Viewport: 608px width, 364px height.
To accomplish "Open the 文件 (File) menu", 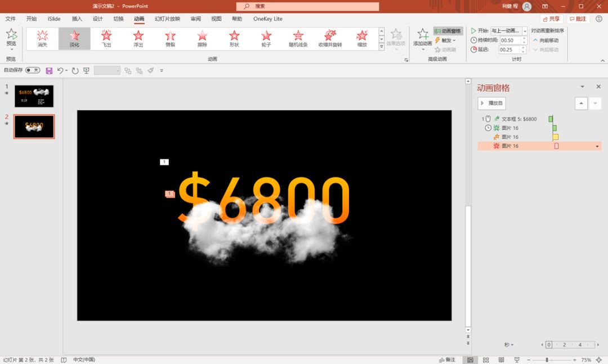I will coord(11,19).
